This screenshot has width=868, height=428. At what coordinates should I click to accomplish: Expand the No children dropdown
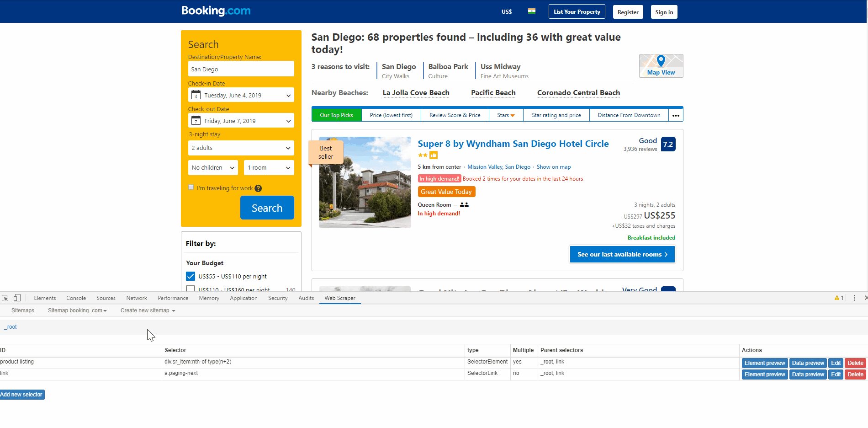pyautogui.click(x=213, y=168)
